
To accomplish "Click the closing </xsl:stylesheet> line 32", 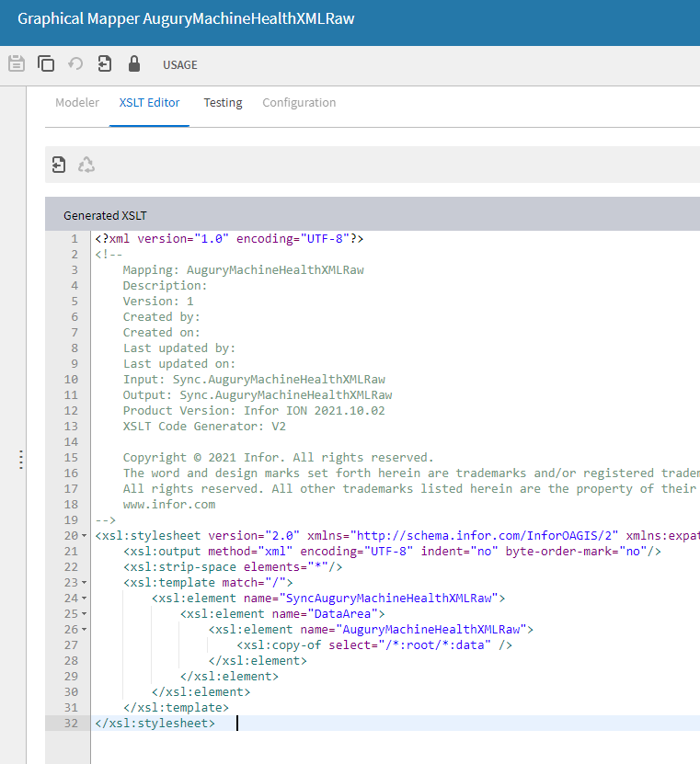I will point(155,723).
